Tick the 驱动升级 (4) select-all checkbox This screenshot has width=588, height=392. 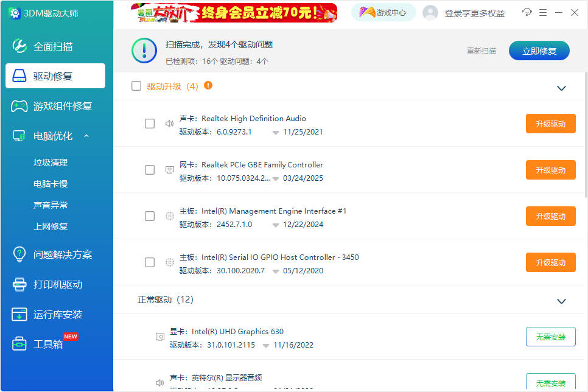pyautogui.click(x=136, y=86)
